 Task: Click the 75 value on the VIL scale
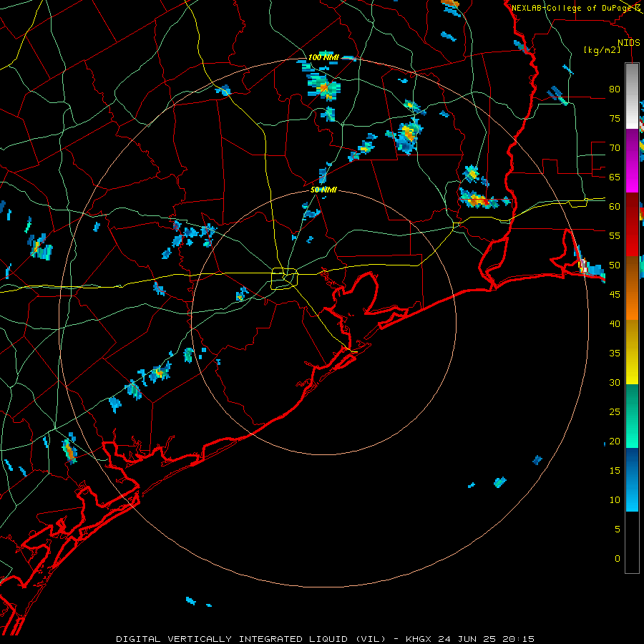[x=615, y=118]
